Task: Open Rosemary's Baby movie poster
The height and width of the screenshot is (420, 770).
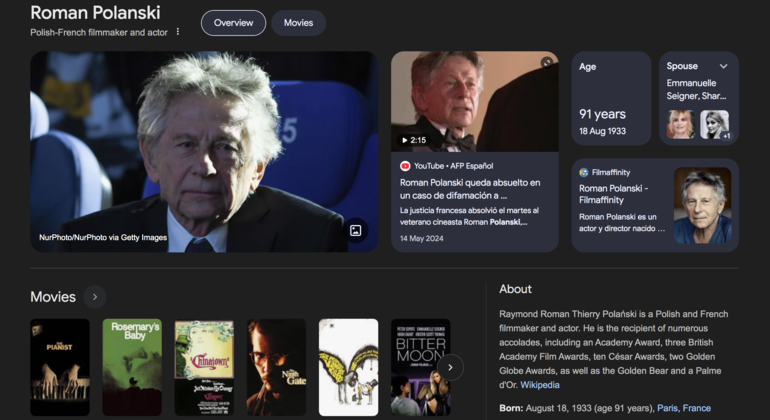Action: point(132,367)
